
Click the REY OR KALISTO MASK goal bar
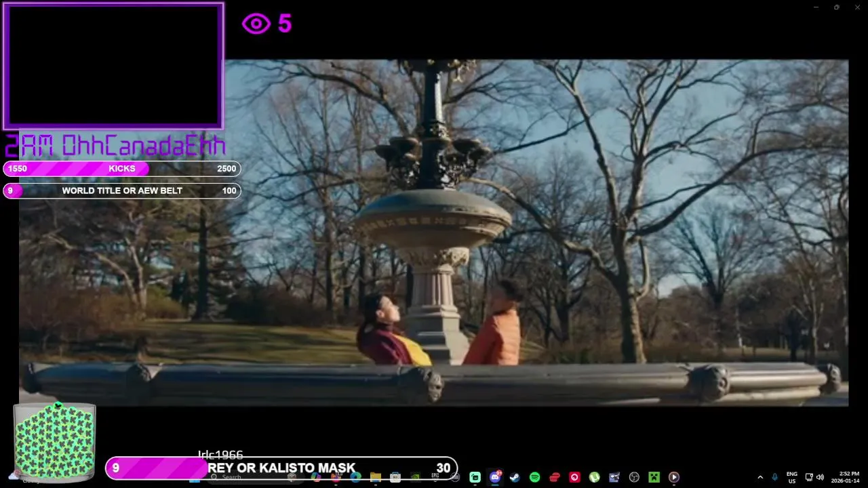281,468
